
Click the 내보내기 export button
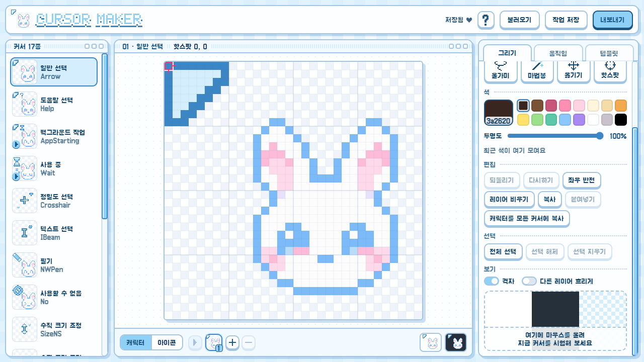tap(612, 20)
